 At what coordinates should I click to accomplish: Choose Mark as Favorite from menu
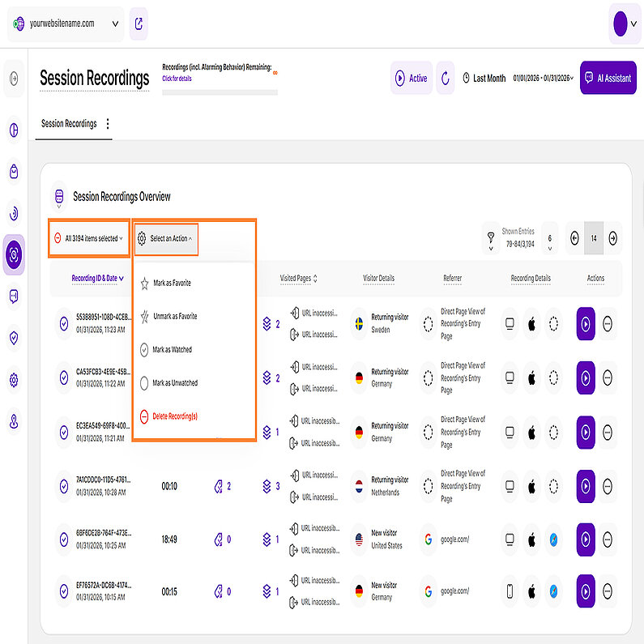[171, 284]
